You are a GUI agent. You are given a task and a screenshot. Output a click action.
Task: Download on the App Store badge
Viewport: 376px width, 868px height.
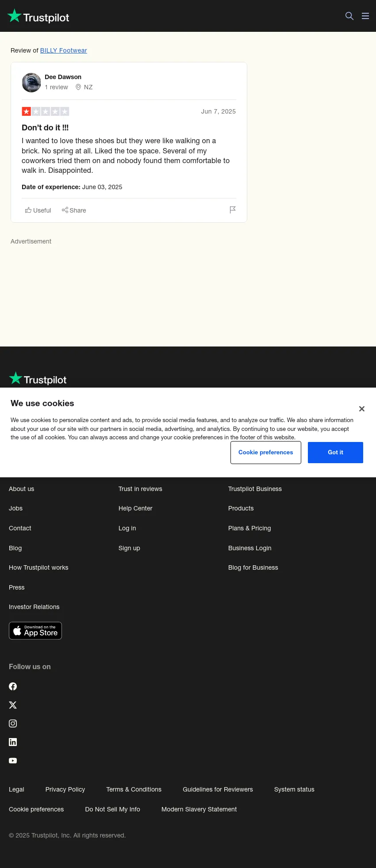coord(35,631)
